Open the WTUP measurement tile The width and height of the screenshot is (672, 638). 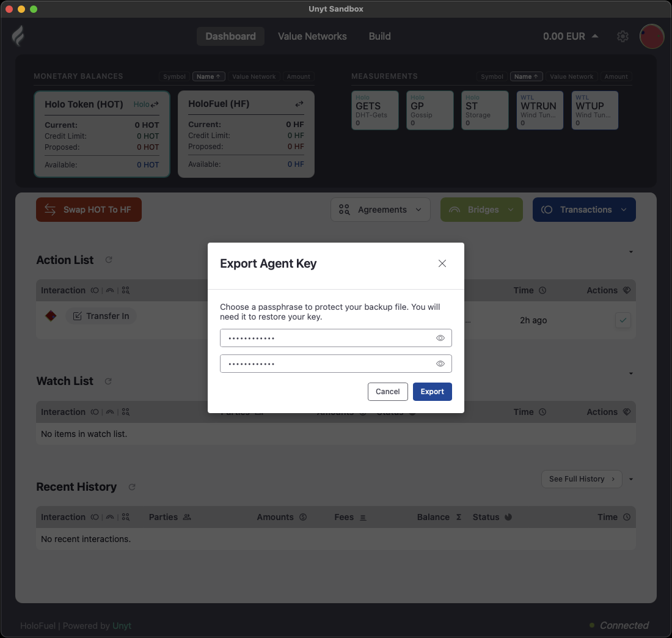[x=595, y=110]
